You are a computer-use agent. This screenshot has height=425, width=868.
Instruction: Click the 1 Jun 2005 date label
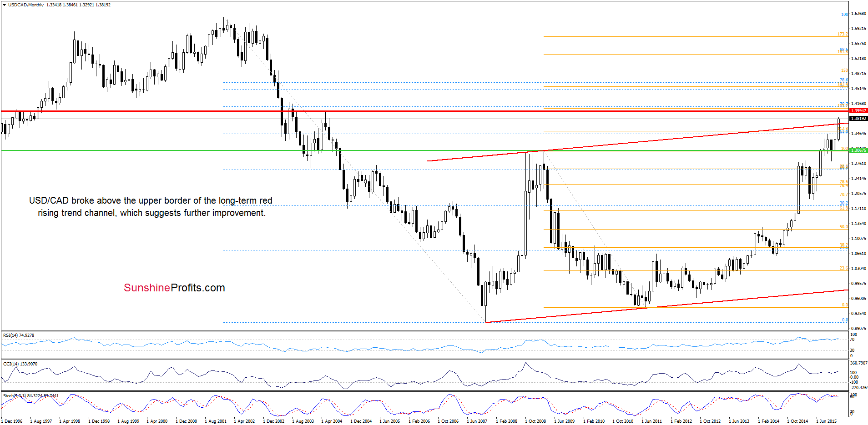point(390,421)
